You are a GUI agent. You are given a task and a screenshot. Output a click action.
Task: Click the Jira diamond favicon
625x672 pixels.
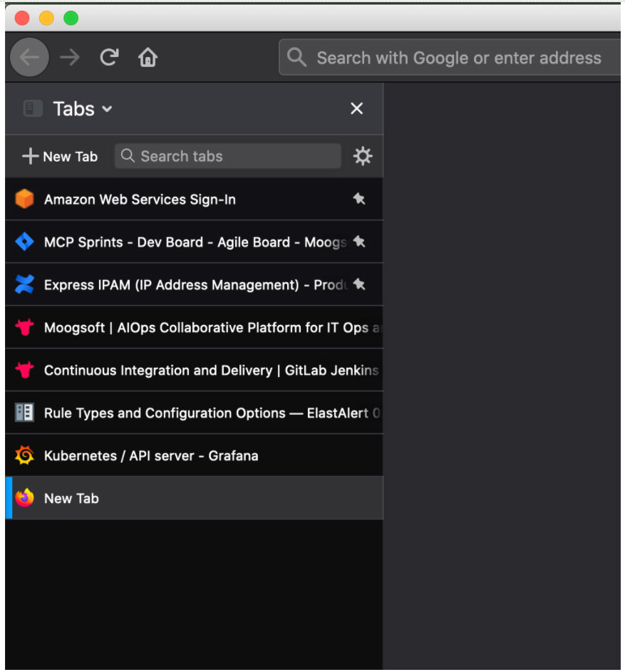click(x=24, y=242)
